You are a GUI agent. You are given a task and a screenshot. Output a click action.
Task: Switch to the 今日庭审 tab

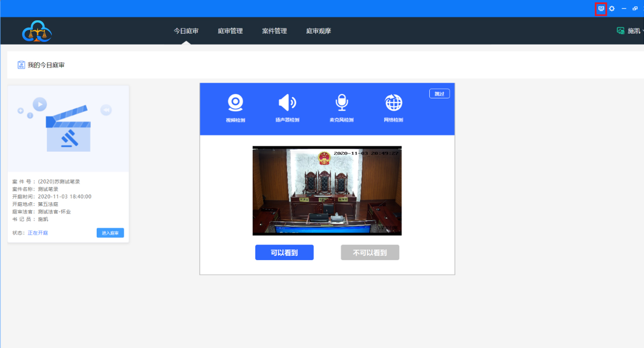click(186, 31)
